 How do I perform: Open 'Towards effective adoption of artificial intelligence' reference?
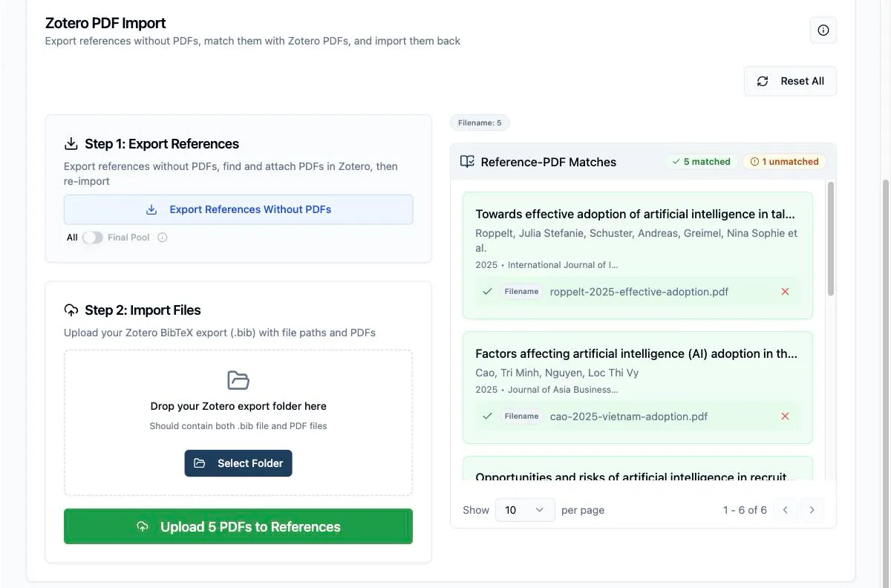point(636,215)
